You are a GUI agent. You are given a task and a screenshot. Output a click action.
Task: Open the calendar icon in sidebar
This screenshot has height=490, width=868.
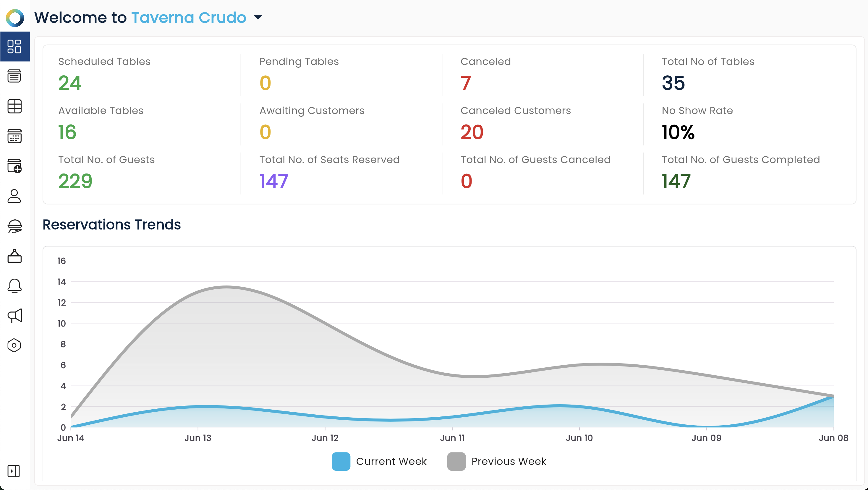[14, 136]
